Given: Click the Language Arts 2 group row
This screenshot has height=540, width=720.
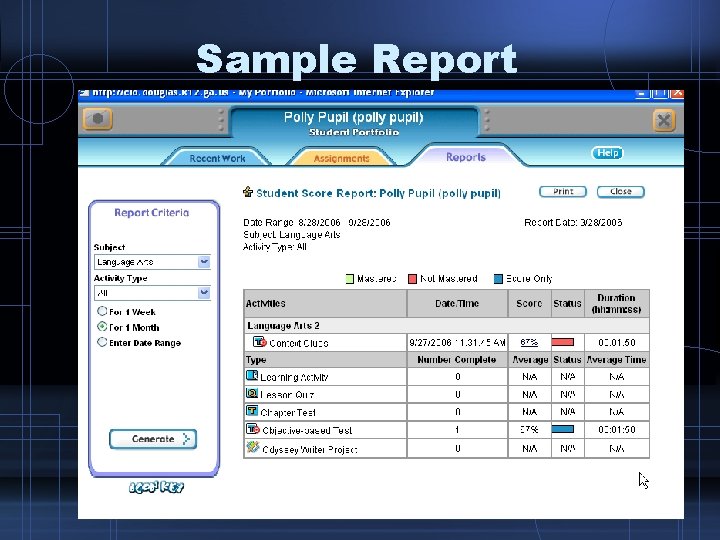Looking at the screenshot, I should 446,326.
